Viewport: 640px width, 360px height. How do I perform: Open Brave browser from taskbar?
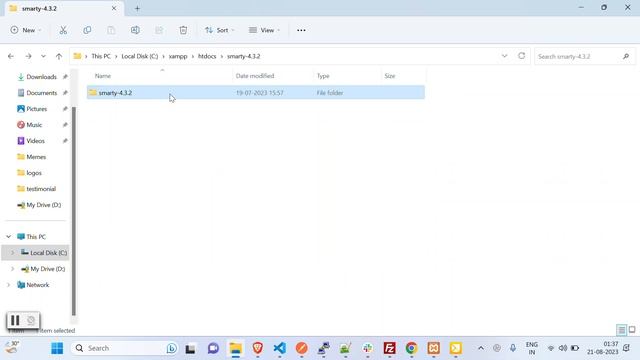coord(258,348)
